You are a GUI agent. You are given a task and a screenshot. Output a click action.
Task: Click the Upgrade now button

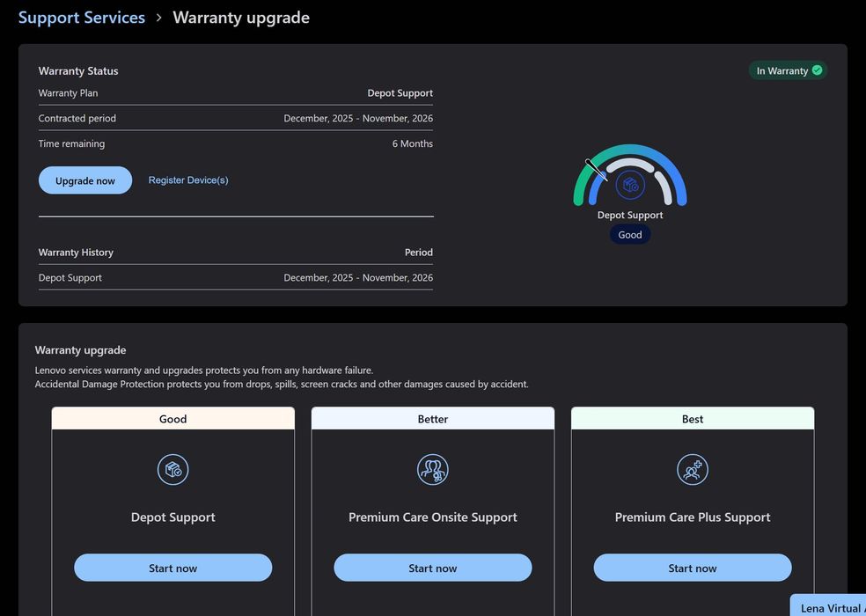pyautogui.click(x=85, y=180)
